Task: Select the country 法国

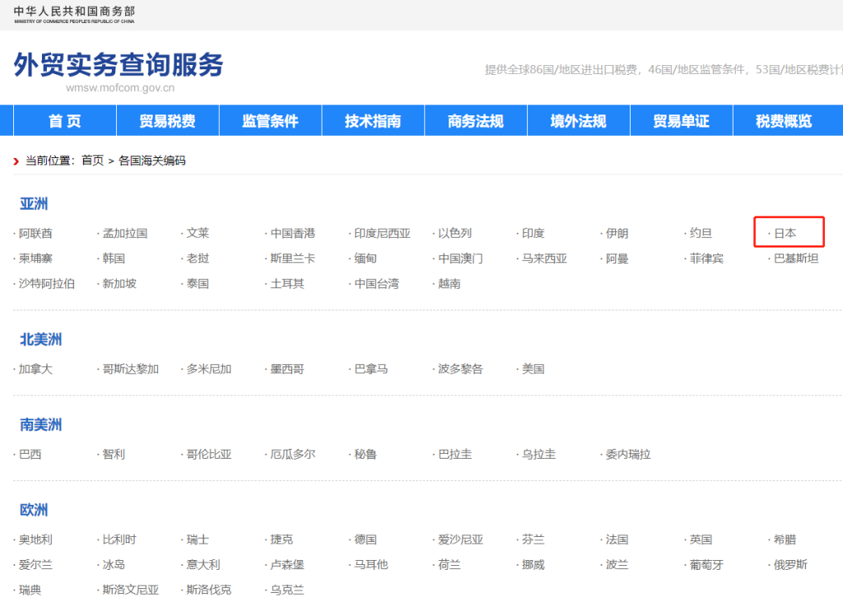Action: (617, 539)
